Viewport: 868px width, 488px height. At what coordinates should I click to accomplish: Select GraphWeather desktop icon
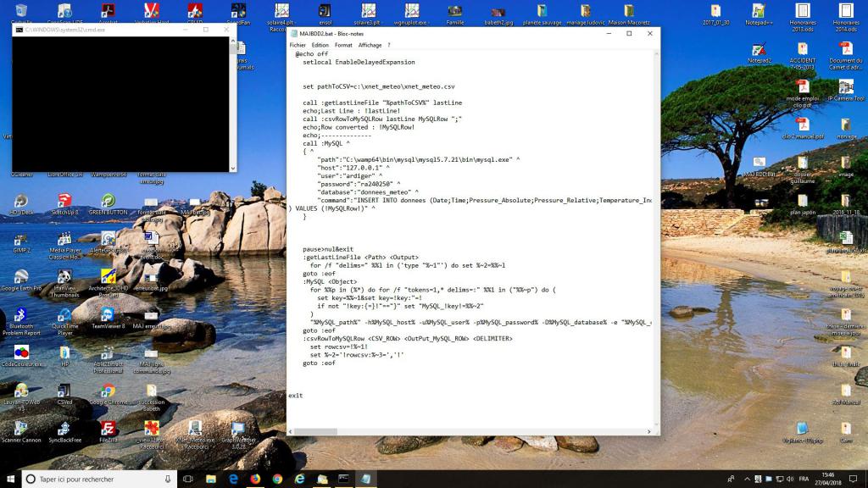click(x=238, y=435)
